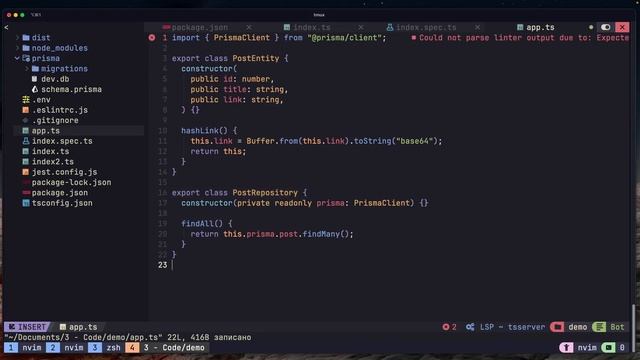This screenshot has width=640, height=360.
Task: Click the LSP ~ tsserver status
Action: pyautogui.click(x=512, y=327)
